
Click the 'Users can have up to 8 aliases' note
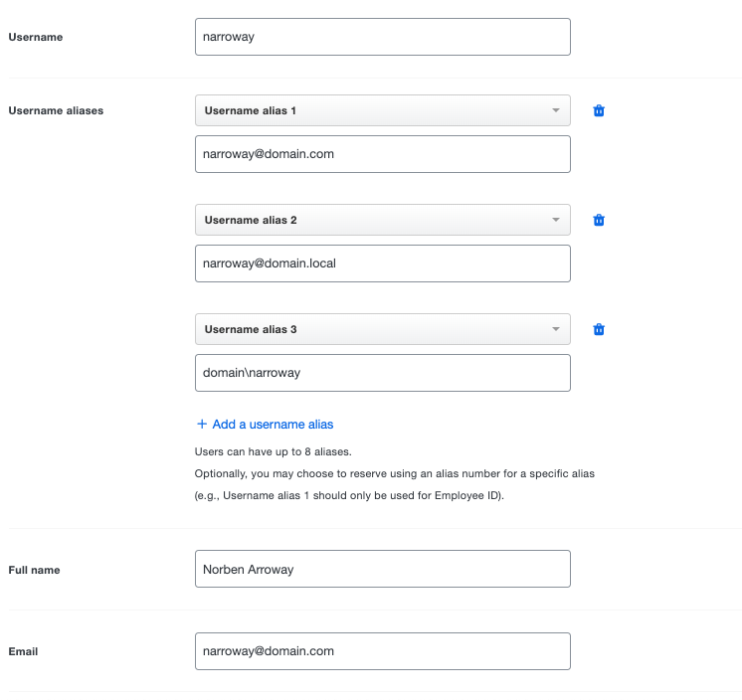274,452
